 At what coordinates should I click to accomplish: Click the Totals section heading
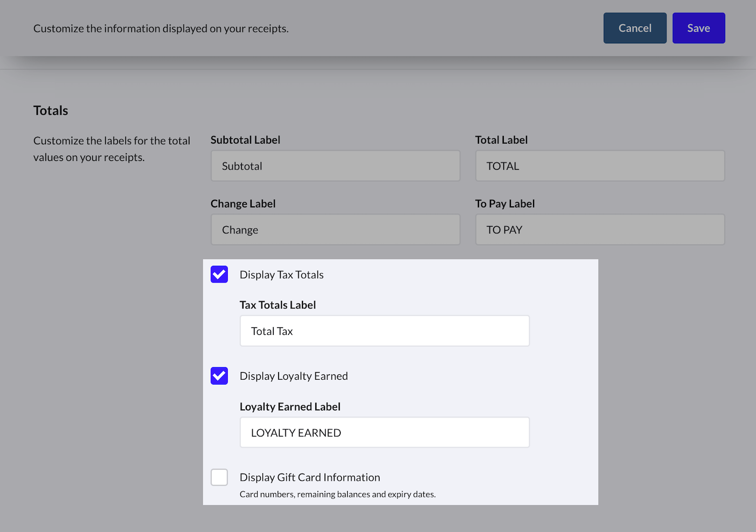51,111
